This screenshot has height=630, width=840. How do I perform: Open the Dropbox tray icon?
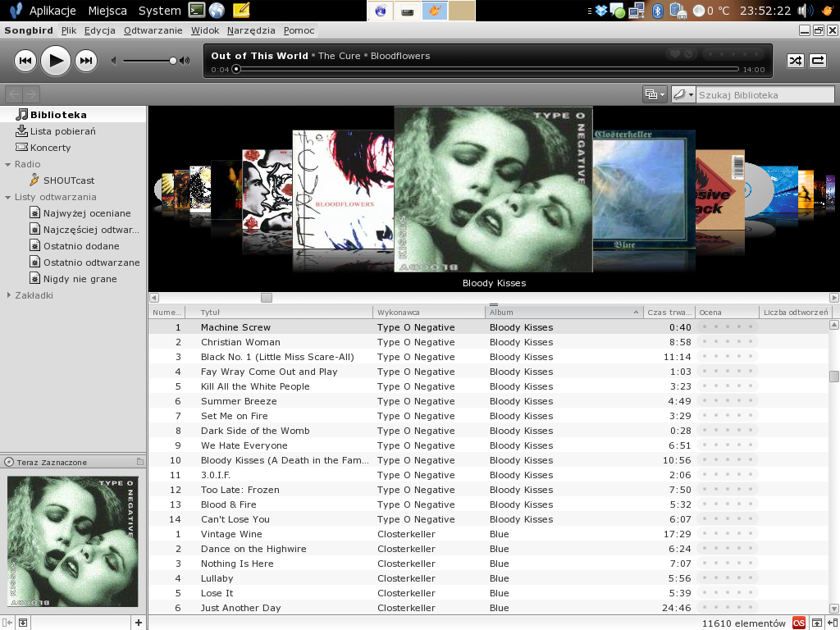[x=601, y=10]
